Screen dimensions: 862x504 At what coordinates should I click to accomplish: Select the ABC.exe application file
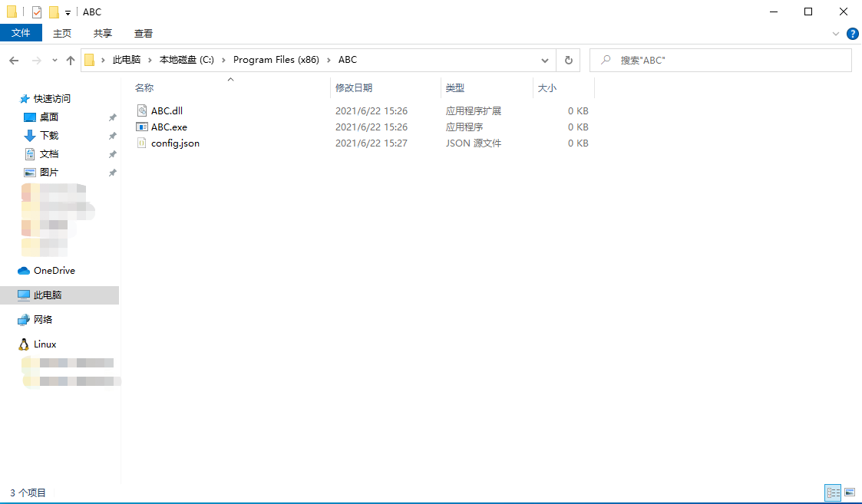169,127
